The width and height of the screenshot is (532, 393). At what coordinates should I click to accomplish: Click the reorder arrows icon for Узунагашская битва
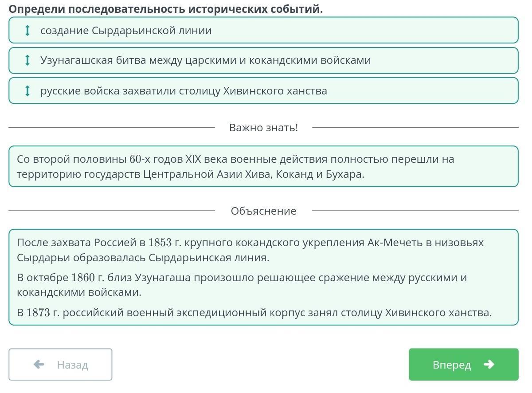click(x=27, y=60)
